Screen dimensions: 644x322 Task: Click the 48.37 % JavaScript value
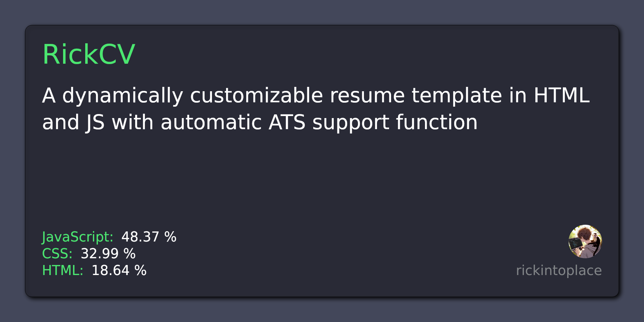[x=149, y=237]
